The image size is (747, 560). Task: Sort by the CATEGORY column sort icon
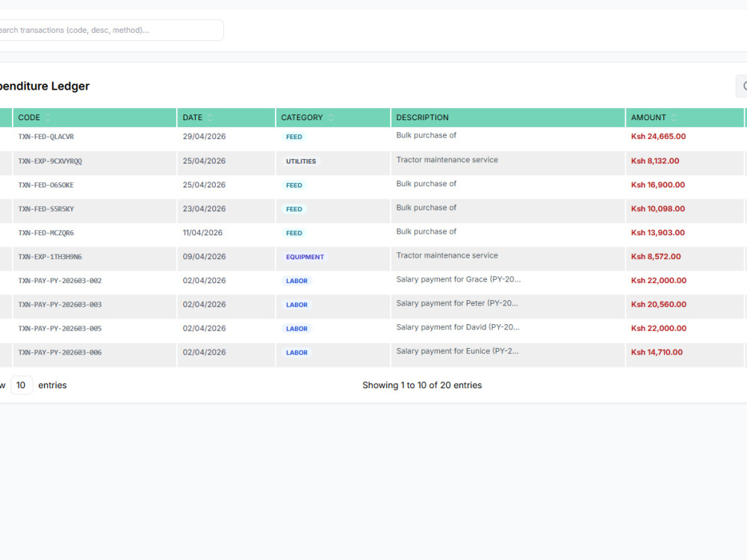click(x=331, y=118)
